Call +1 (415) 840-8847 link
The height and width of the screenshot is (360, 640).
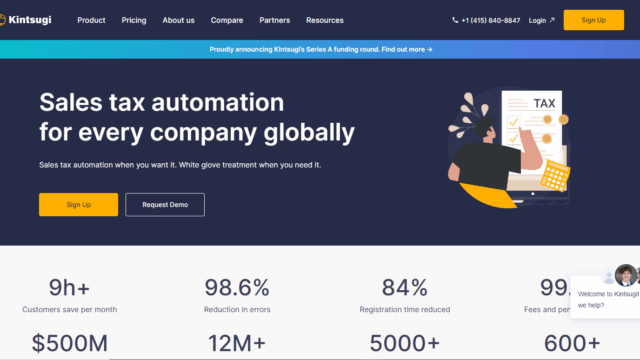pos(491,20)
